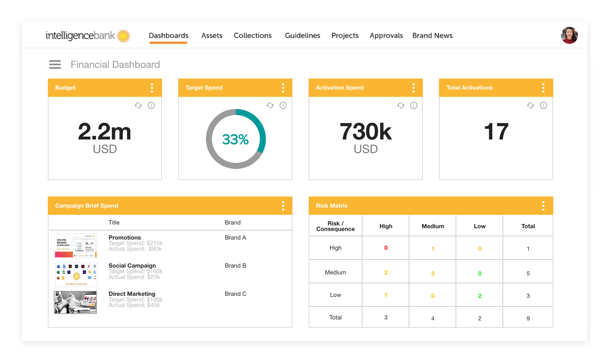Image resolution: width=610 pixels, height=364 pixels.
Task: Show info for Budget widget
Action: (151, 105)
